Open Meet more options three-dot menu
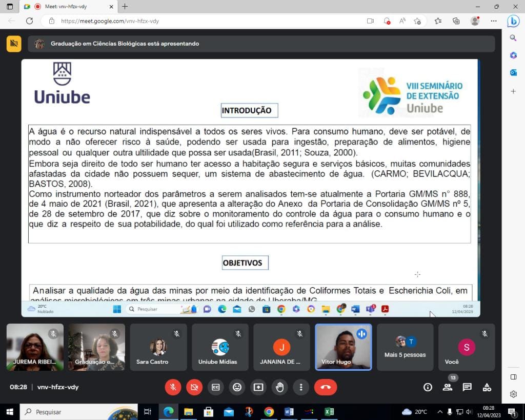Image resolution: width=525 pixels, height=420 pixels. 301,387
